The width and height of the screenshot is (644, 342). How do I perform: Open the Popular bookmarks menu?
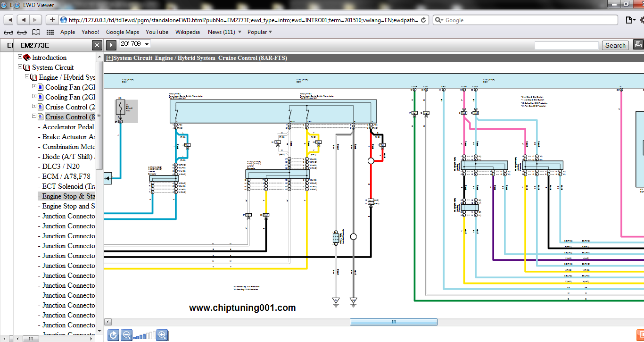point(260,32)
